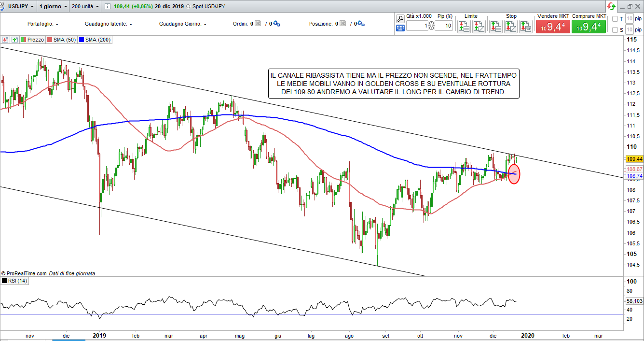The width and height of the screenshot is (644, 341).
Task: Click the red-green refresh arrows icon
Action: 611,6
